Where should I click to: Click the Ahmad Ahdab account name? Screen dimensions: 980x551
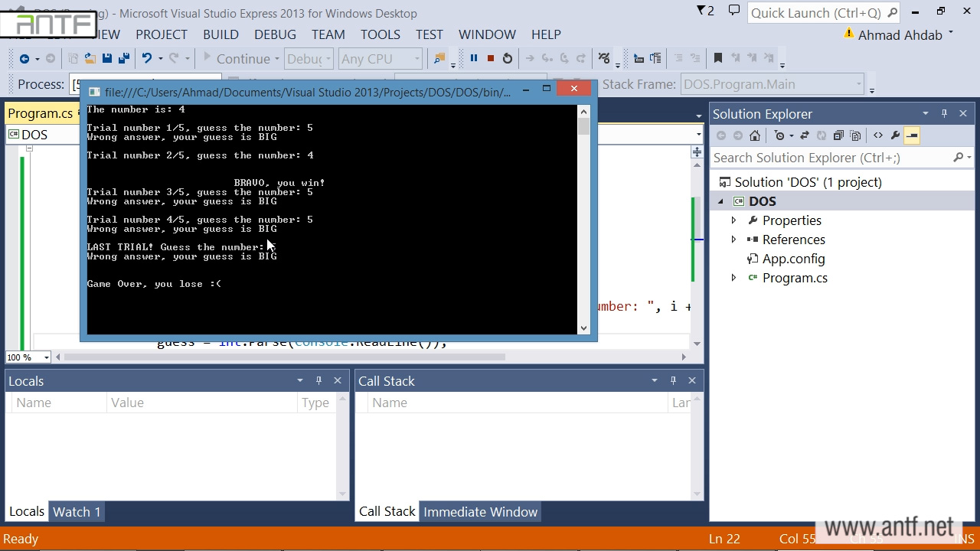pos(900,35)
